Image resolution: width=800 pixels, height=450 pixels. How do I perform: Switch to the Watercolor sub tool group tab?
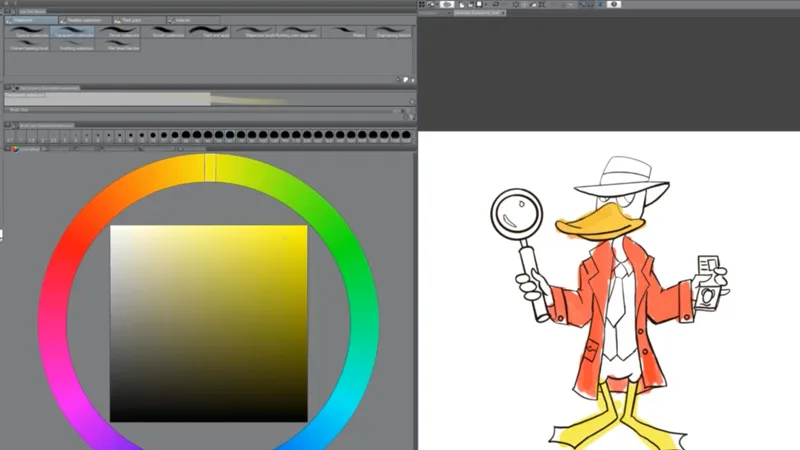coord(30,20)
